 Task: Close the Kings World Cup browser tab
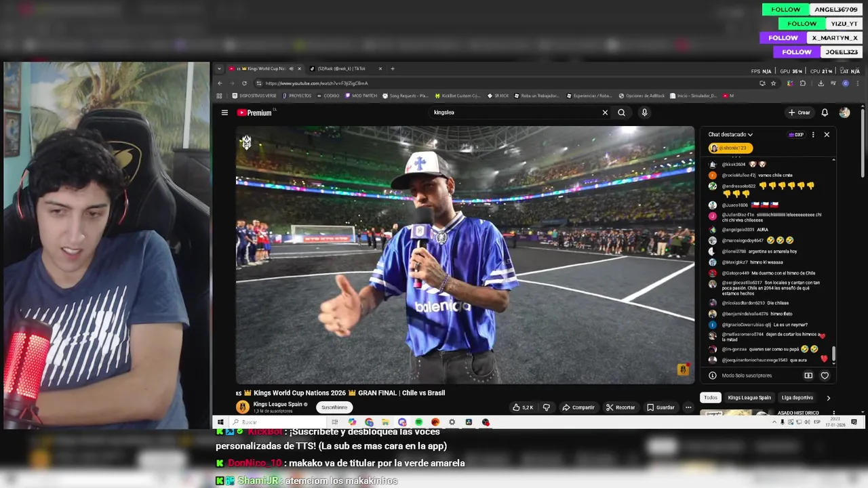click(x=299, y=68)
